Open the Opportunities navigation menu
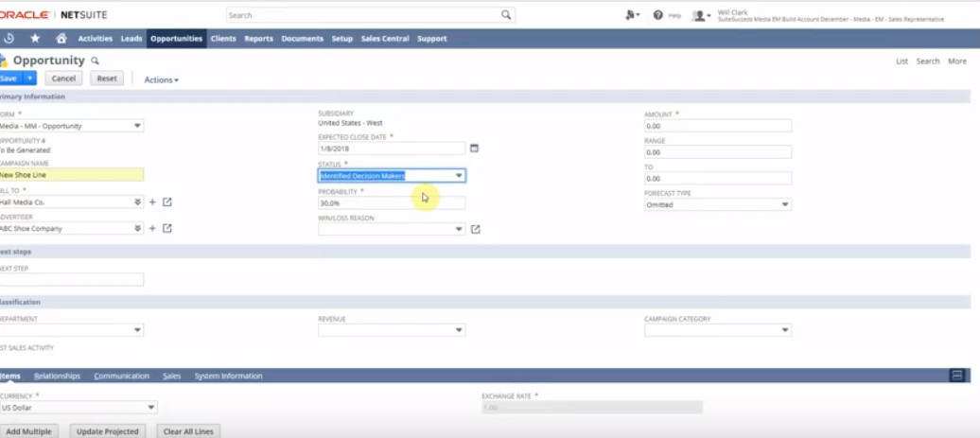 pos(176,39)
